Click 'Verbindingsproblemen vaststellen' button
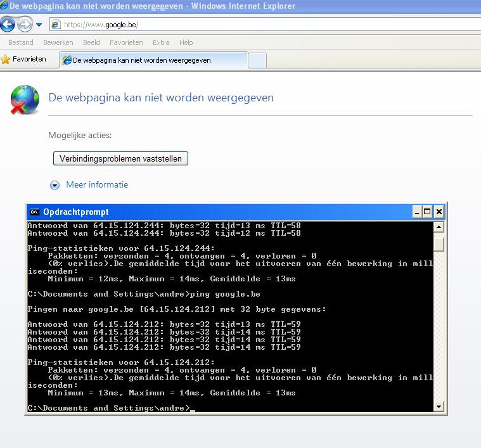Screen dimensions: 481x448 (x=120, y=158)
